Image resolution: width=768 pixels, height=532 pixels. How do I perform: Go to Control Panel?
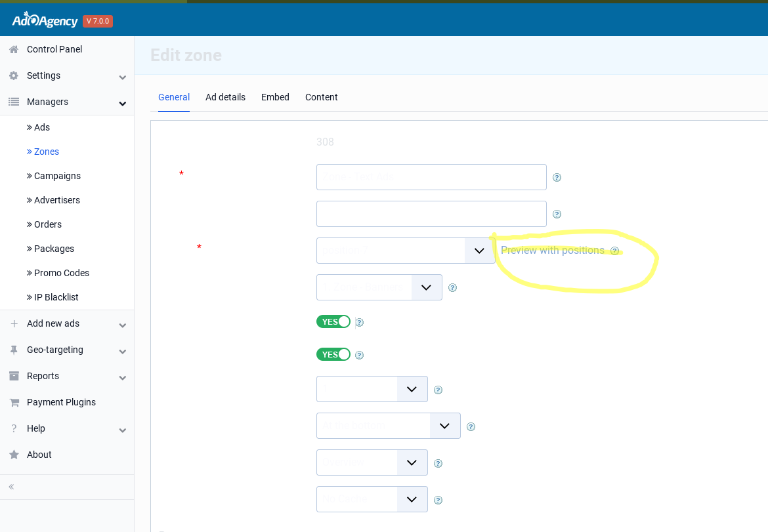click(x=54, y=49)
